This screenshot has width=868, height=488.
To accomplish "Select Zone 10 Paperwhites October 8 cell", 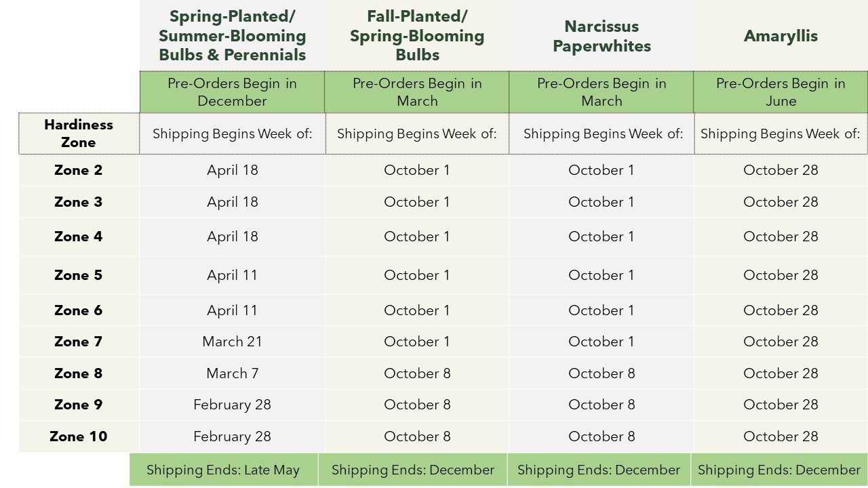I will click(x=601, y=436).
